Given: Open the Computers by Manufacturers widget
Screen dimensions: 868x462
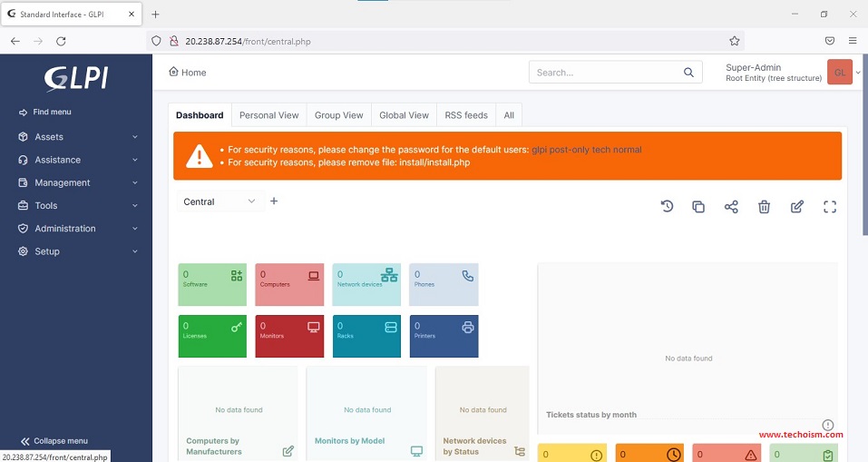Looking at the screenshot, I should pos(238,413).
